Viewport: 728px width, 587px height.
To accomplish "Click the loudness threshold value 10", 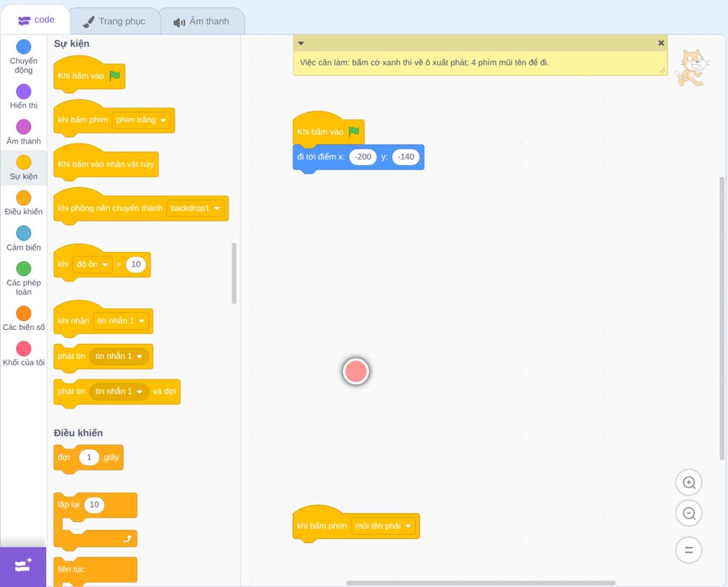I will click(x=136, y=264).
